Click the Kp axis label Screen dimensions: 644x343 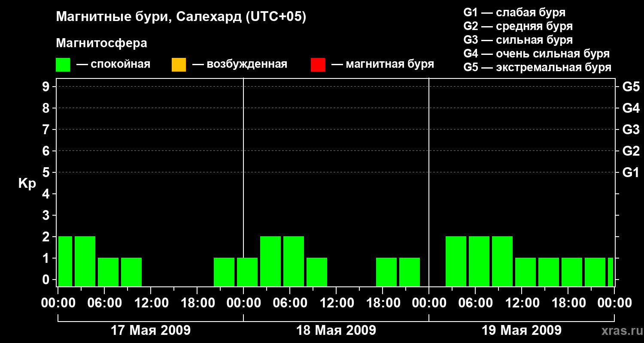point(27,183)
